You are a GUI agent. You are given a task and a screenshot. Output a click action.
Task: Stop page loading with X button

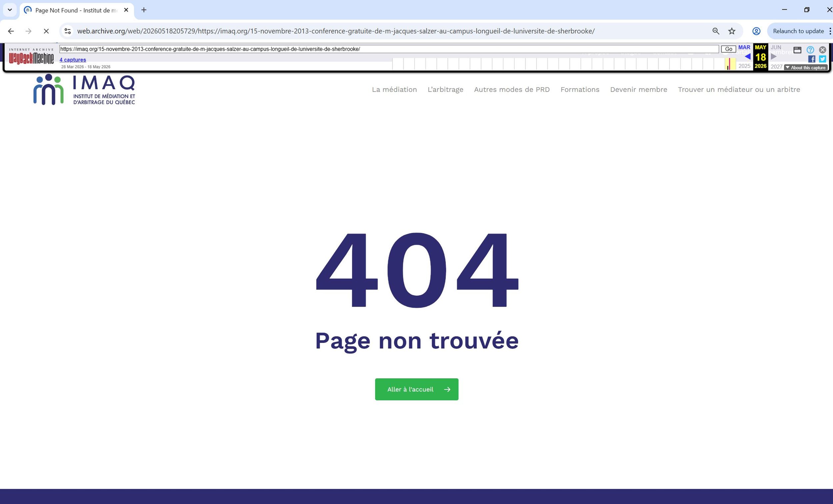(x=46, y=31)
